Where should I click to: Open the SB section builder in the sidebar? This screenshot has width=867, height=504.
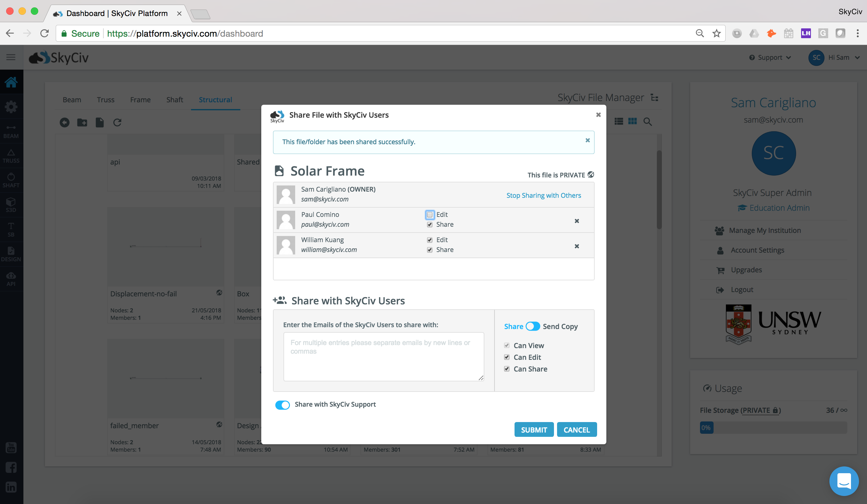pyautogui.click(x=11, y=230)
